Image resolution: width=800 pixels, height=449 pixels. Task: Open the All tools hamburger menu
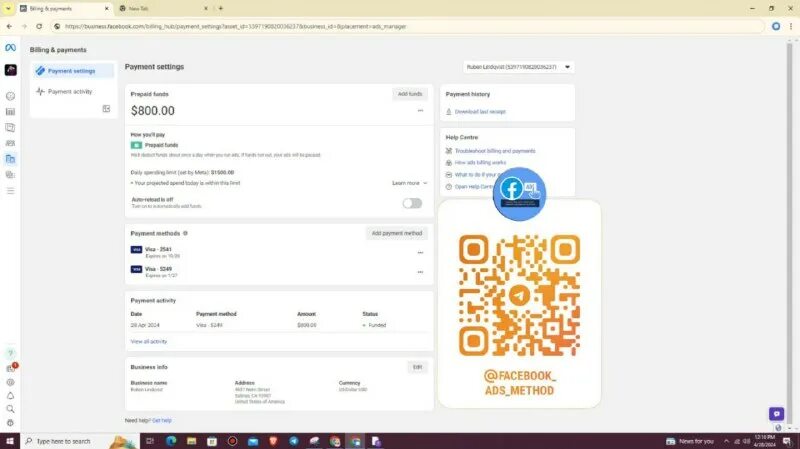pyautogui.click(x=10, y=191)
